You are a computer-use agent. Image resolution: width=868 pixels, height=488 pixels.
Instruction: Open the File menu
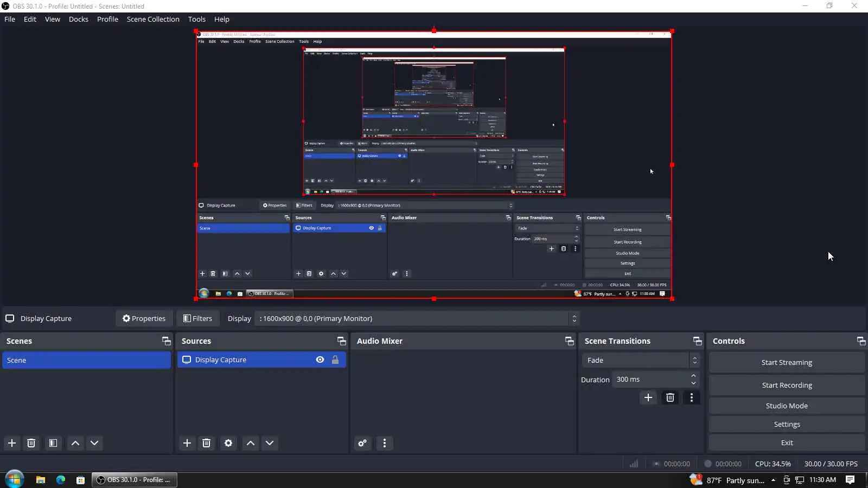pyautogui.click(x=10, y=19)
